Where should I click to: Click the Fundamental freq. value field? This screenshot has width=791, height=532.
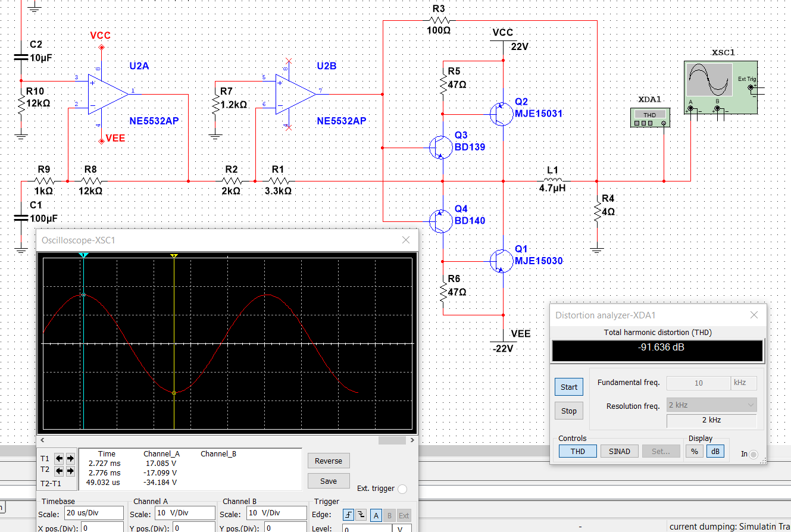(x=699, y=383)
